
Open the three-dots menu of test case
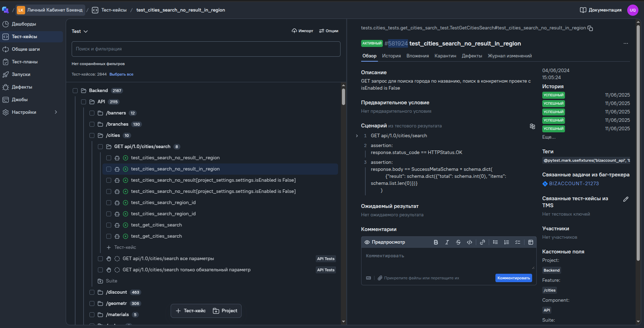625,43
